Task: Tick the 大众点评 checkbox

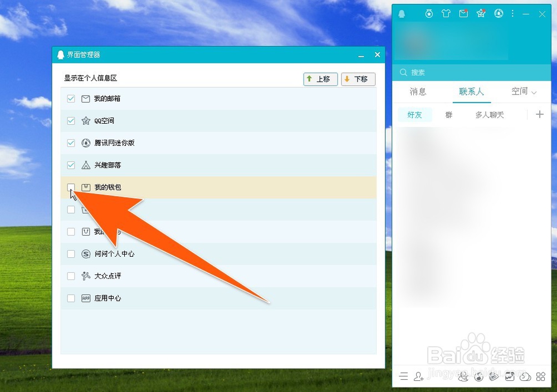Action: pos(71,276)
